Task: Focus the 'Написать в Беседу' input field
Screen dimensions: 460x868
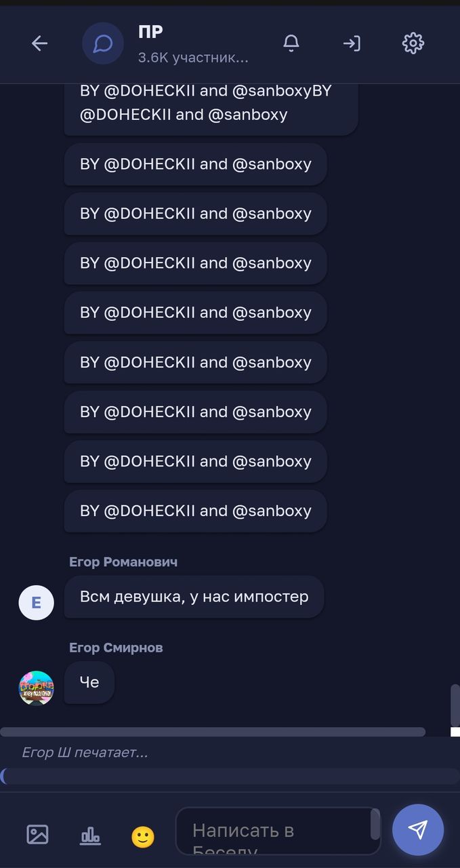Action: [x=278, y=831]
